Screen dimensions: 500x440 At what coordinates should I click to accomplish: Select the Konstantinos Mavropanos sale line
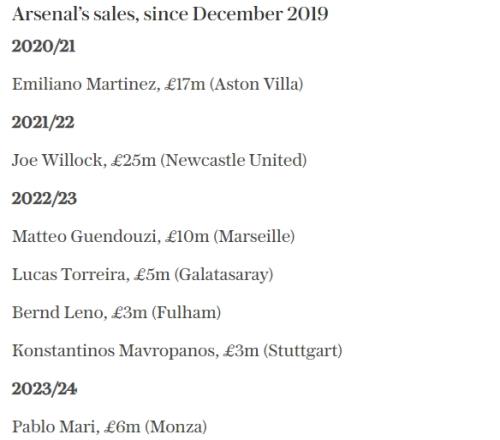177,351
